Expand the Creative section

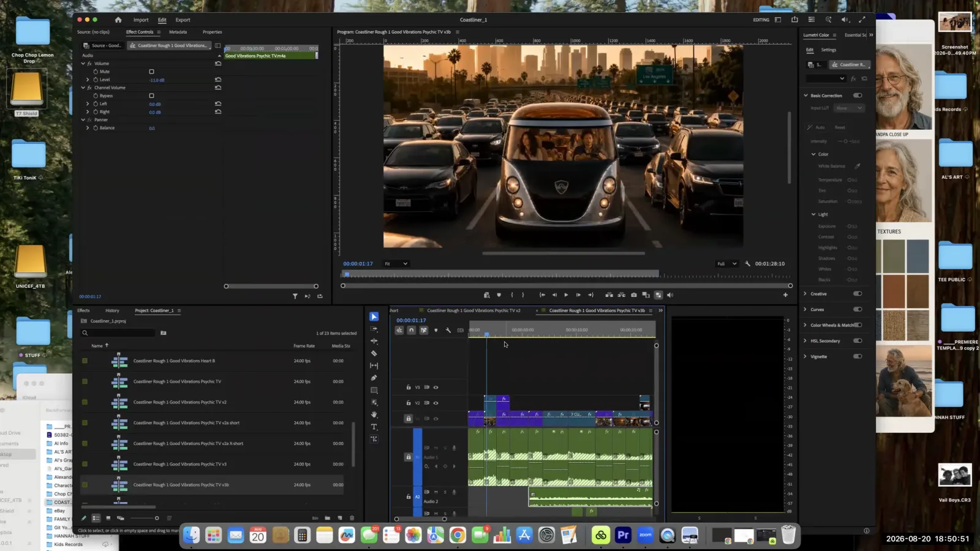tap(805, 294)
